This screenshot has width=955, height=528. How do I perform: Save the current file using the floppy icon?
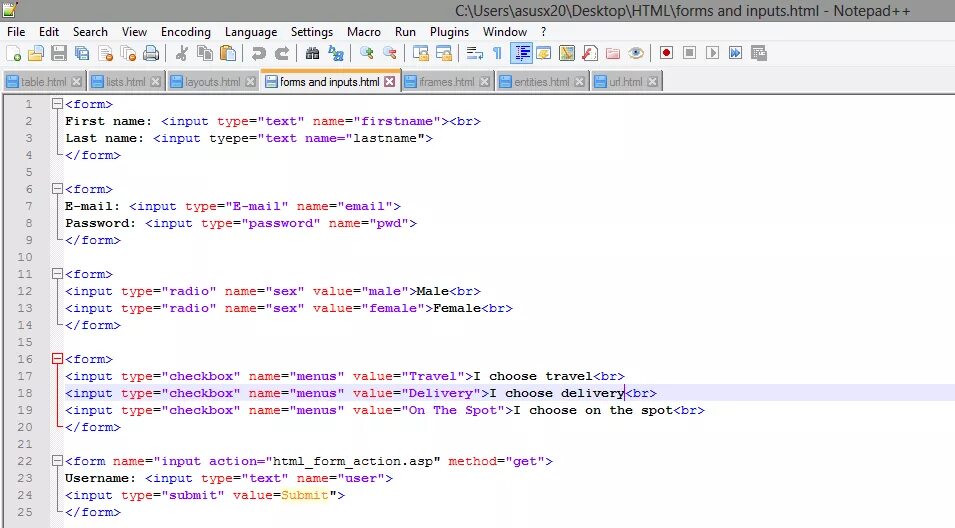pos(59,54)
